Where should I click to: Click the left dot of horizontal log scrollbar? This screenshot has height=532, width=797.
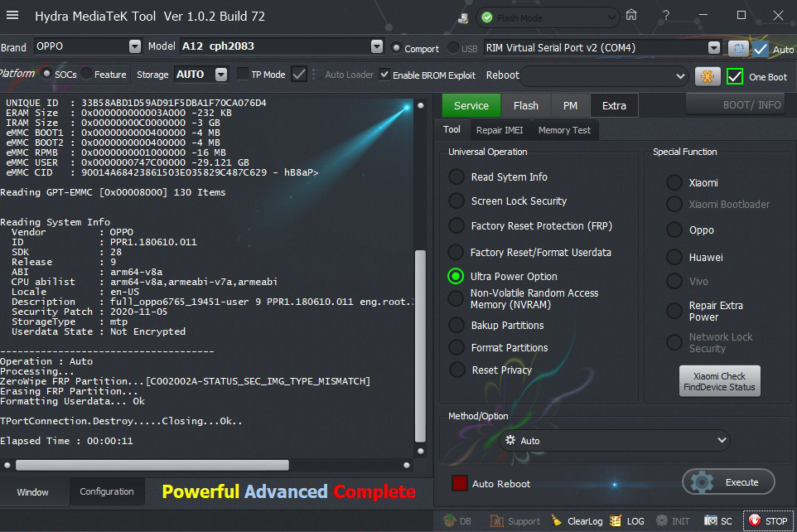click(7, 465)
